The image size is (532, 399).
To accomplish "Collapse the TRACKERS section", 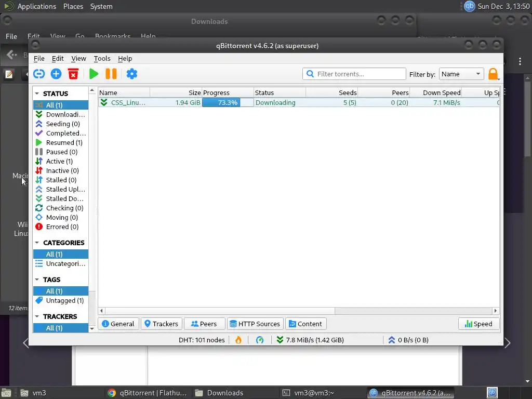I will point(37,316).
